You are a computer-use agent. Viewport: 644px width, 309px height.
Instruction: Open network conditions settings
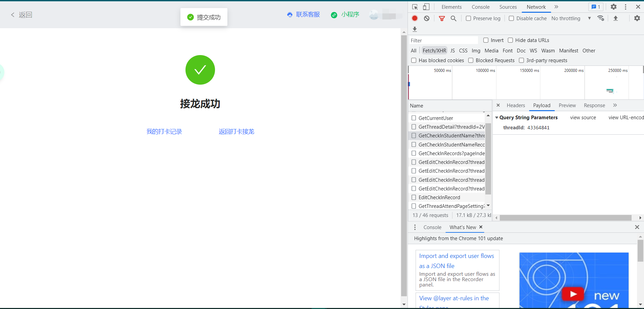coord(601,18)
